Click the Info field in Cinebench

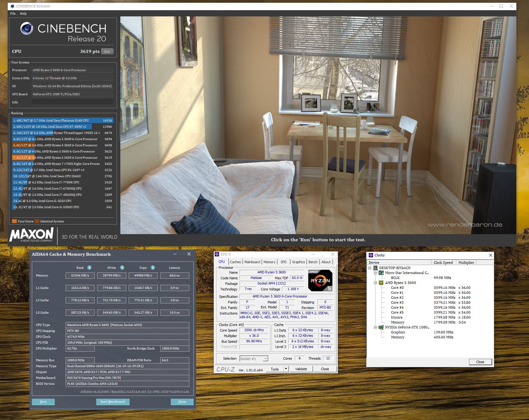(x=72, y=102)
